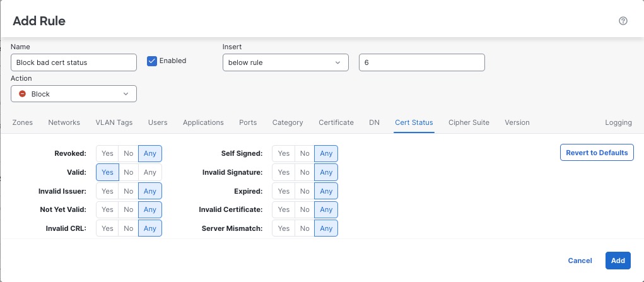Set Server Mismatch to Yes
The height and width of the screenshot is (282, 644).
click(284, 228)
